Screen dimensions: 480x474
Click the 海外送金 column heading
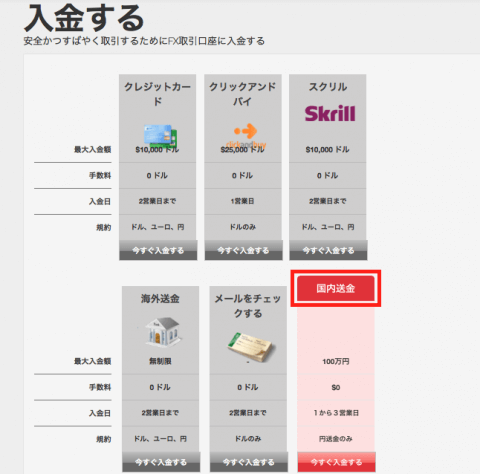point(160,298)
